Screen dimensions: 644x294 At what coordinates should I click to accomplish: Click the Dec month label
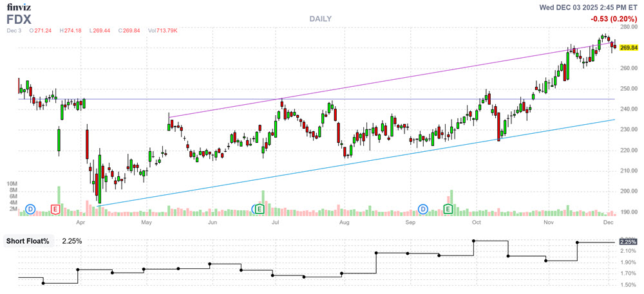click(609, 222)
